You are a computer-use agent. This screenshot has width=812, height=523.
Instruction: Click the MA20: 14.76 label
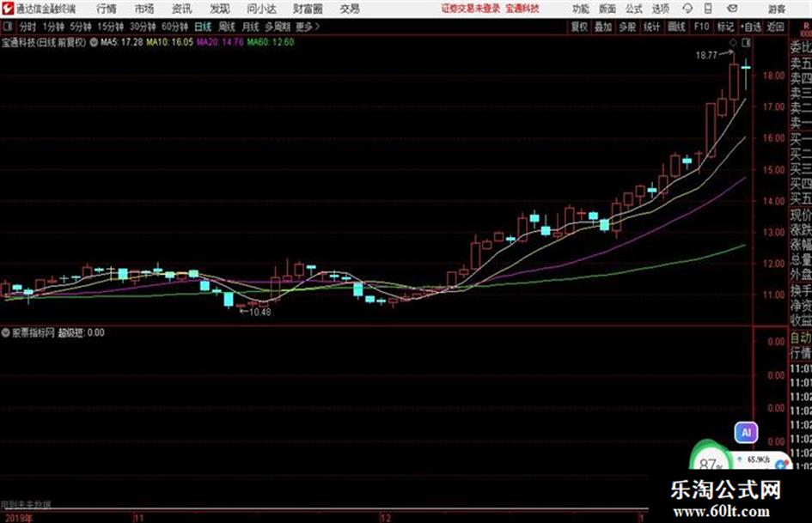220,42
